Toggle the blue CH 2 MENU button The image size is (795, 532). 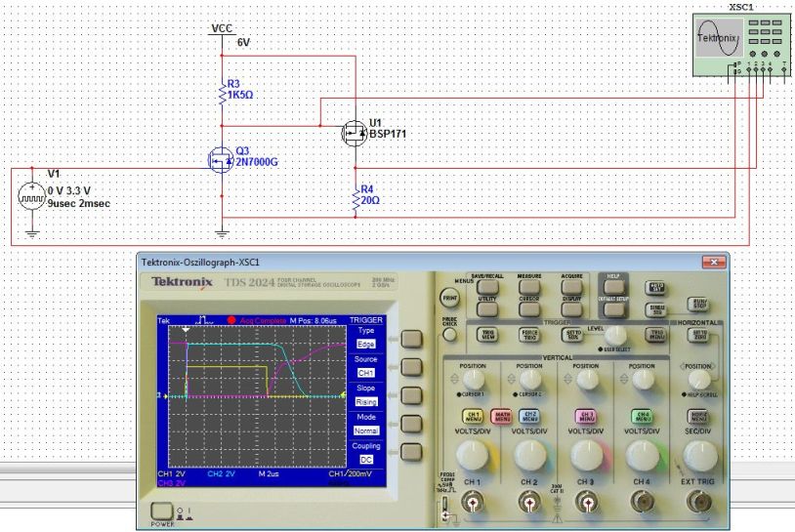[529, 417]
